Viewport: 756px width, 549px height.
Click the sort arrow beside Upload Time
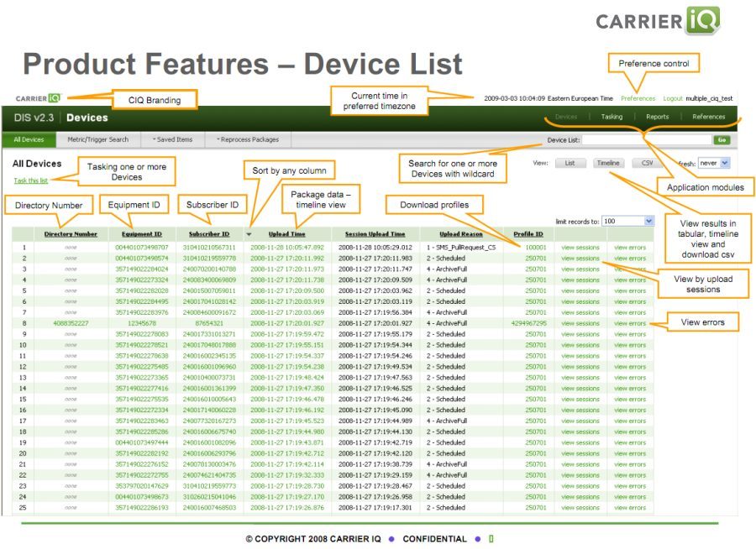pyautogui.click(x=249, y=234)
